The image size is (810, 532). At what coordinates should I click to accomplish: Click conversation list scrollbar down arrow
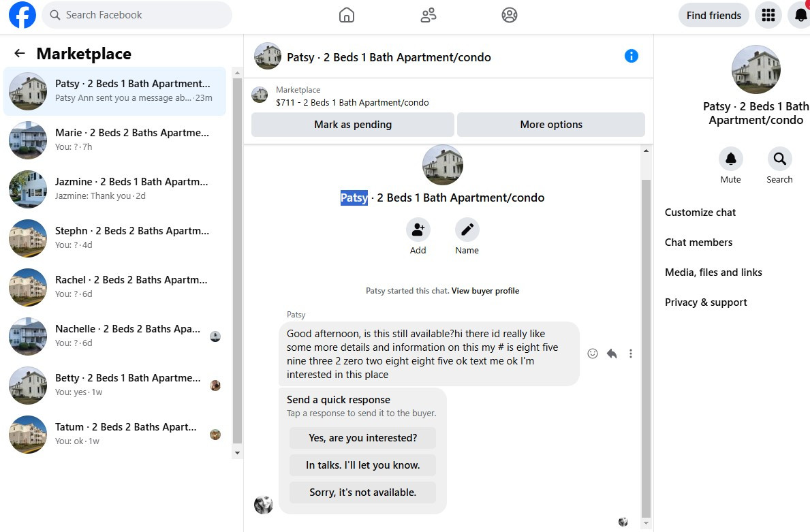pos(237,453)
